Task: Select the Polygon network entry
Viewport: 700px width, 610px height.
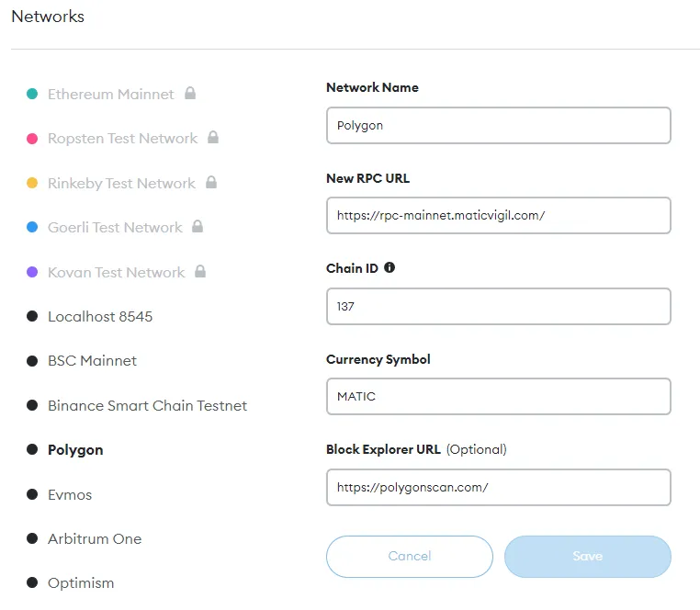Action: [x=75, y=449]
